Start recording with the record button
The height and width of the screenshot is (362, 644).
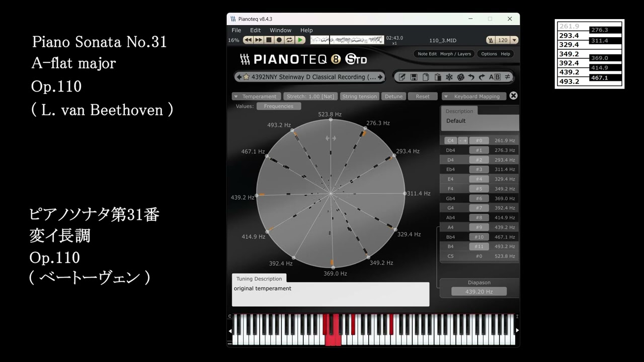279,40
